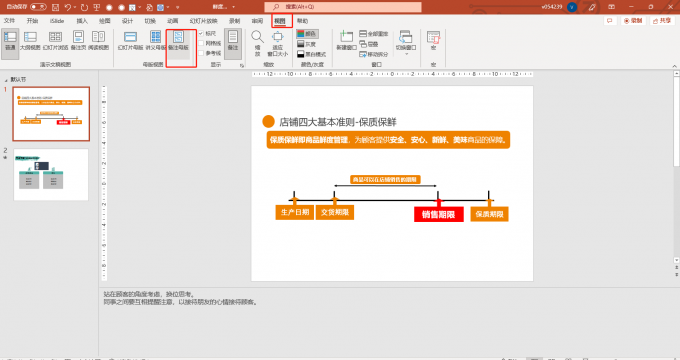Open the Insert (插入) ribbon tab
680x360 pixels.
coord(82,21)
